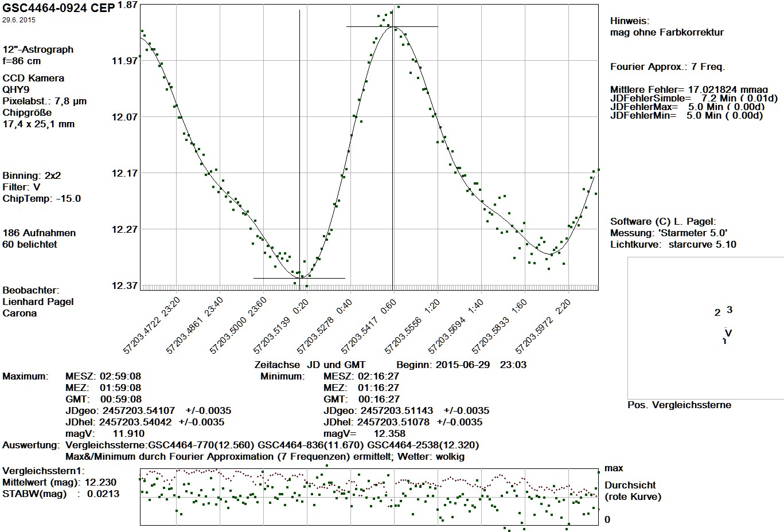This screenshot has width=784, height=532.
Task: Click the y-axis label '12.07'
Action: coord(125,116)
